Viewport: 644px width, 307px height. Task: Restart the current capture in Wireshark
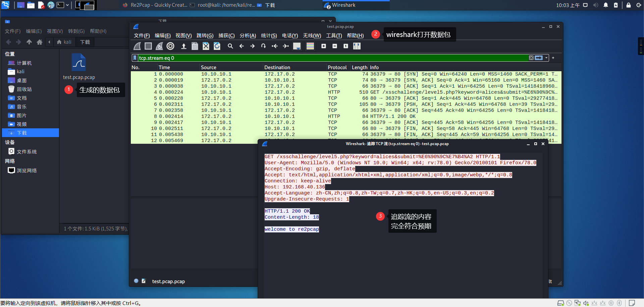click(x=159, y=46)
